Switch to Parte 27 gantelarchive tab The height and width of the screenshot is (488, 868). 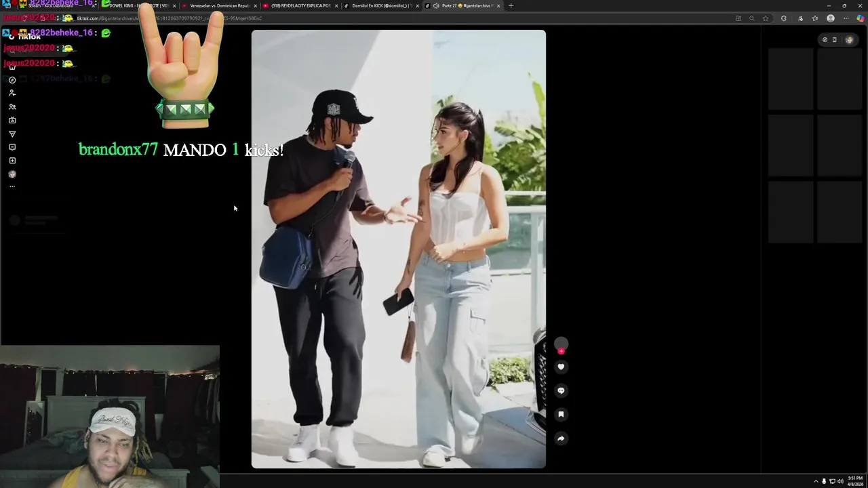tap(461, 5)
